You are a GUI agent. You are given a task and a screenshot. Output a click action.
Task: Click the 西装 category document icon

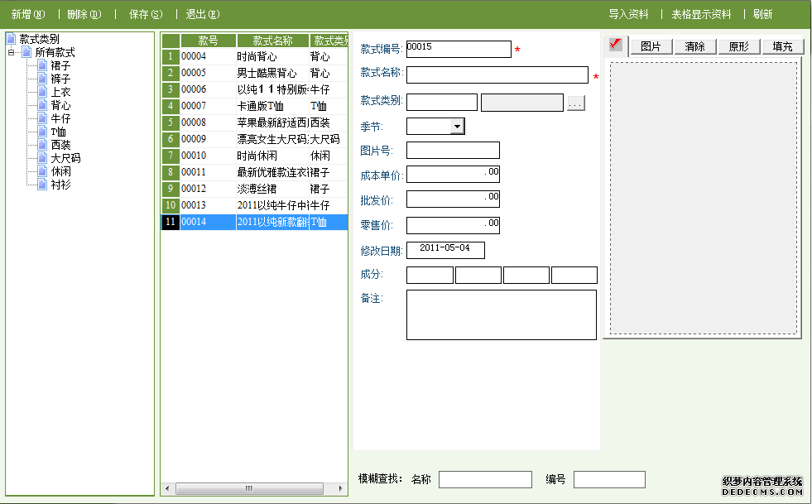[x=43, y=145]
